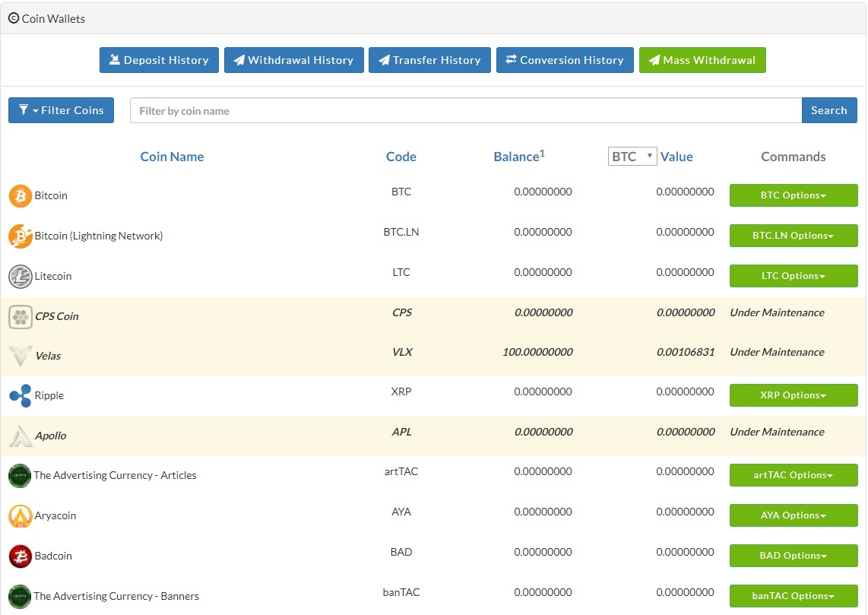Open Withdrawal History
The image size is (868, 615).
(x=294, y=60)
